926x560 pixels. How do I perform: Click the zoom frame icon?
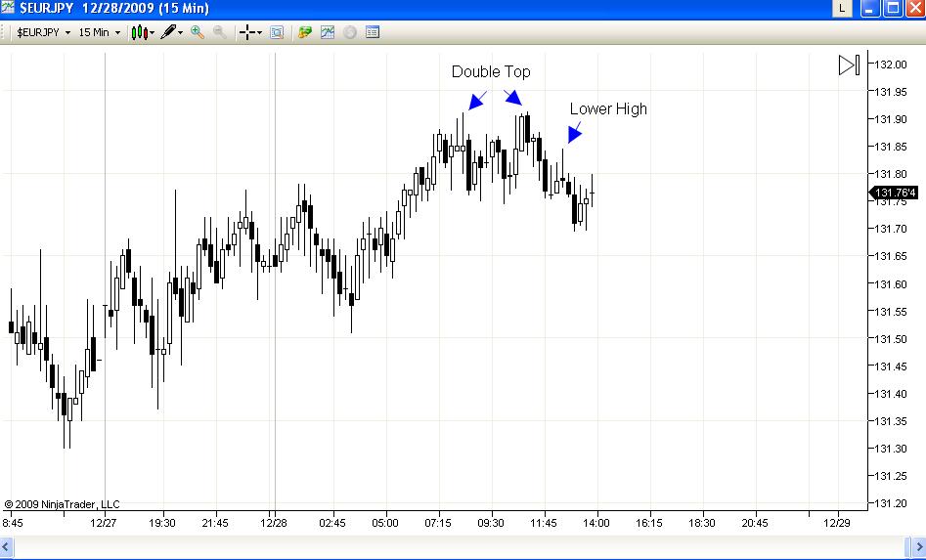277,32
